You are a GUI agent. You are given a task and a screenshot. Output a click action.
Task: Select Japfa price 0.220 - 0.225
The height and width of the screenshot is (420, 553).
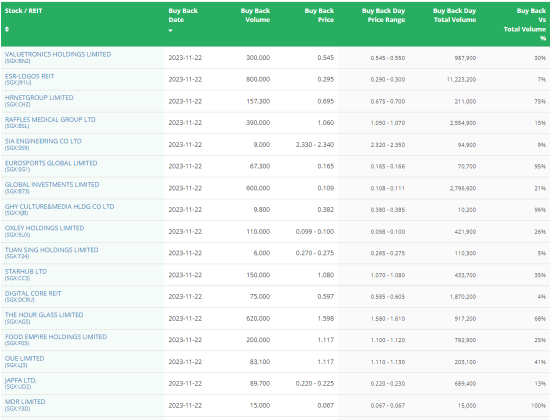(x=315, y=383)
